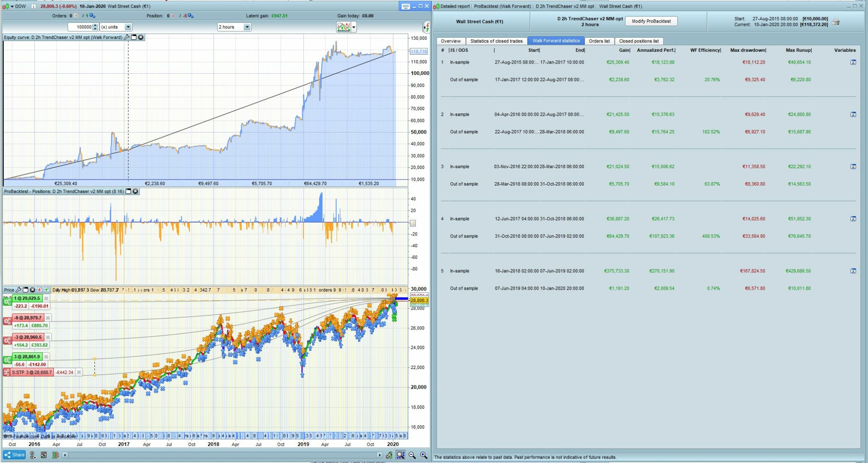The height and width of the screenshot is (463, 868).
Task: Open the 2 hours timeframe dropdown
Action: pyautogui.click(x=247, y=27)
